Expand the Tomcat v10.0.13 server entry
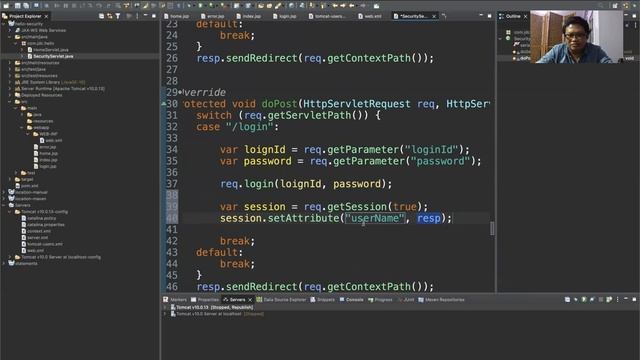The width and height of the screenshot is (640, 360). pos(165,307)
